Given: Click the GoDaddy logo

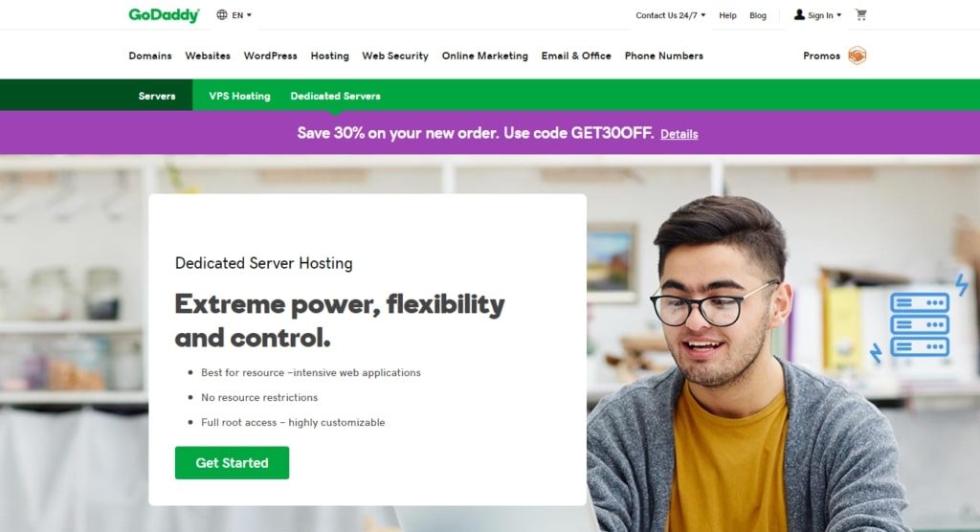Looking at the screenshot, I should (x=164, y=15).
